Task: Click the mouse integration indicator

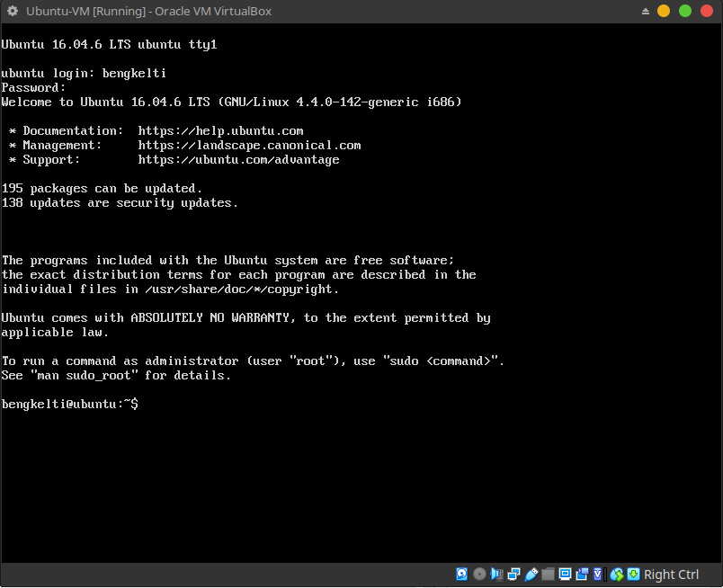Action: tap(617, 575)
